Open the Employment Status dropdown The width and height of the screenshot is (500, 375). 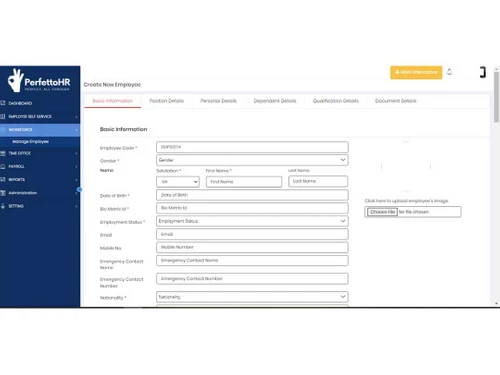pos(252,221)
